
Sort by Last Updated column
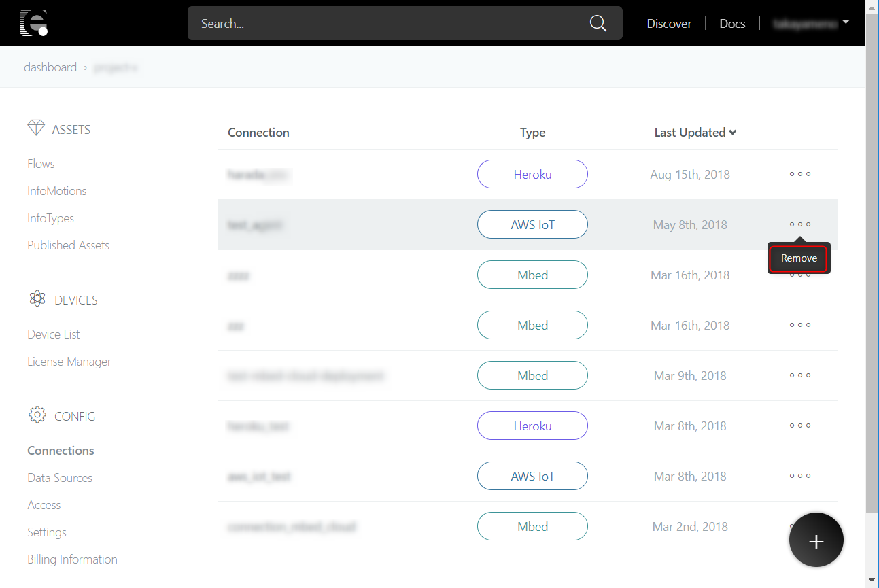[x=695, y=133]
